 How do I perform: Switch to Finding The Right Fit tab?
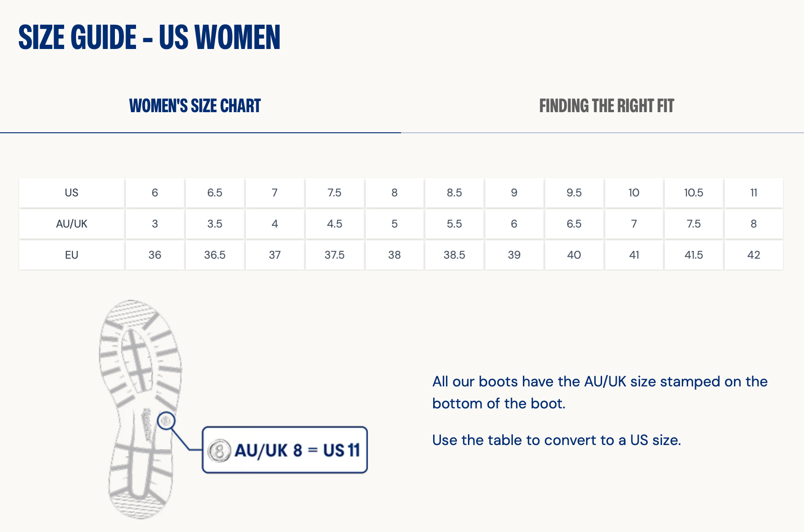point(606,106)
